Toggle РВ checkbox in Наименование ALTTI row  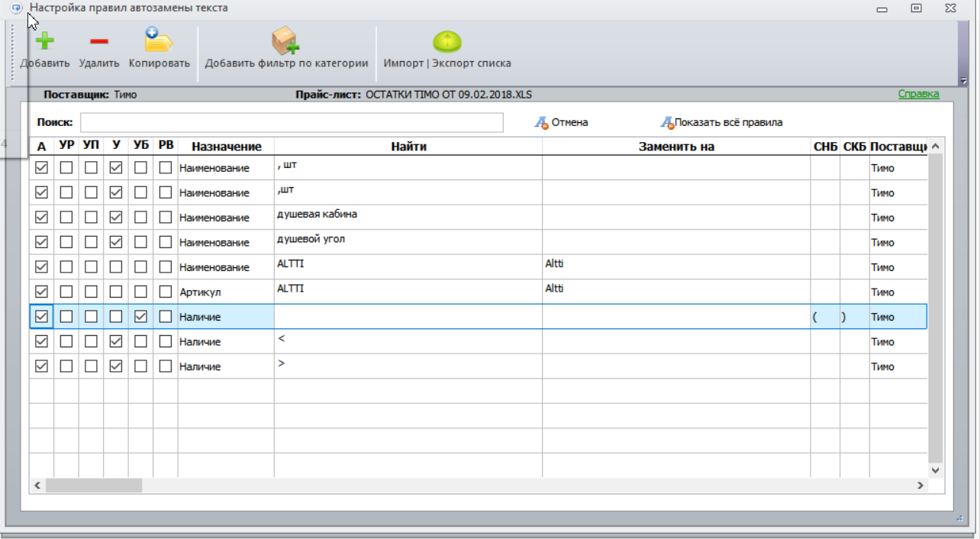click(x=166, y=266)
